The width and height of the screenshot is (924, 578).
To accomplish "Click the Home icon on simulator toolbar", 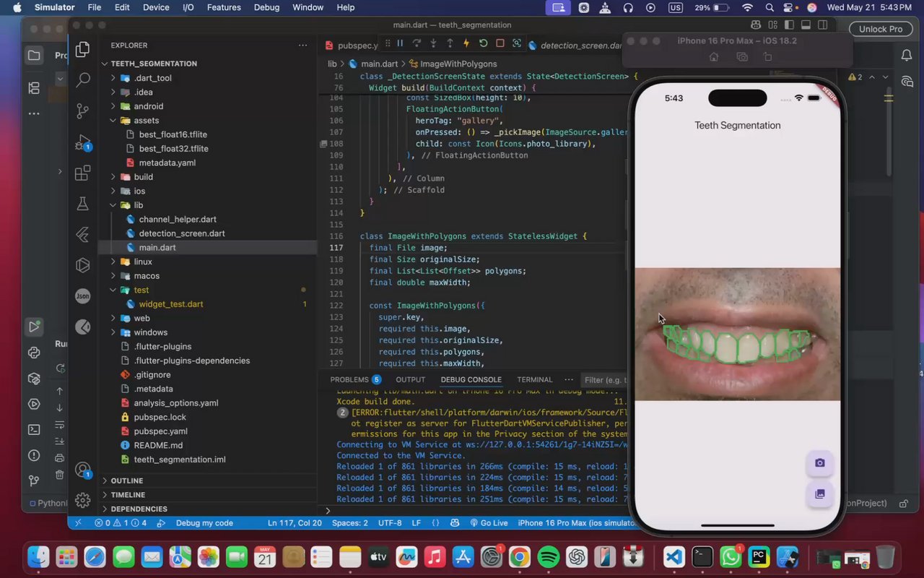I will (x=714, y=57).
